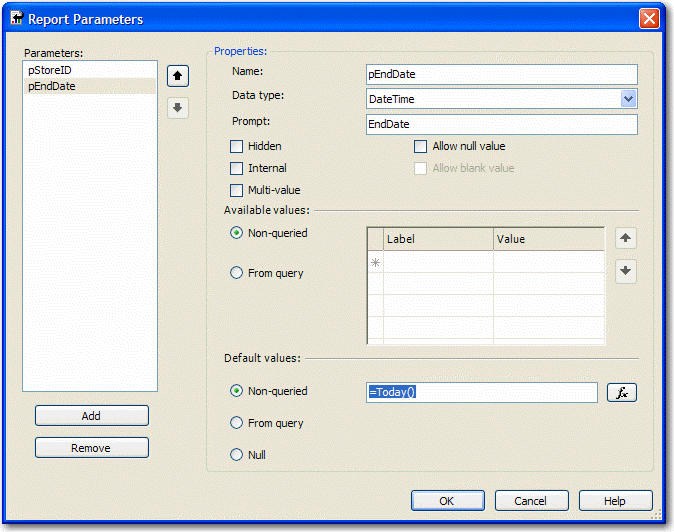Check the Internal option

pyautogui.click(x=237, y=168)
